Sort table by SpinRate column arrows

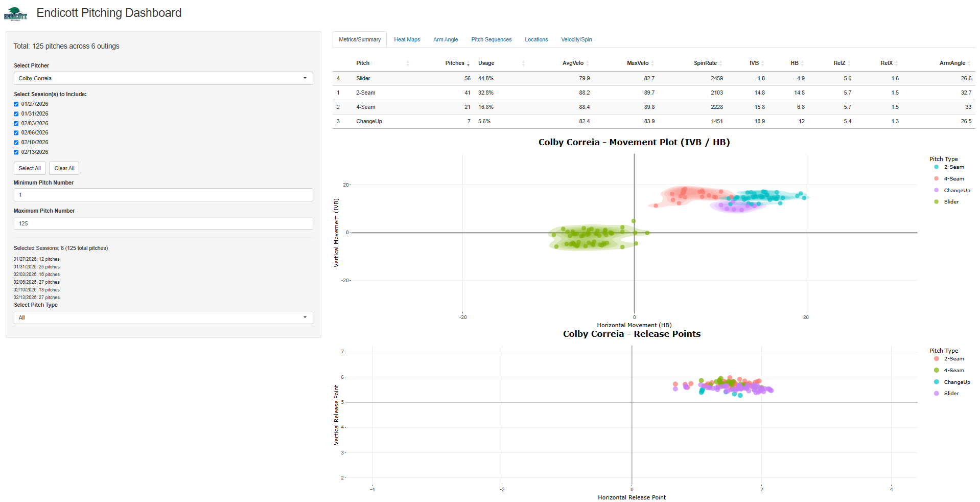point(721,63)
